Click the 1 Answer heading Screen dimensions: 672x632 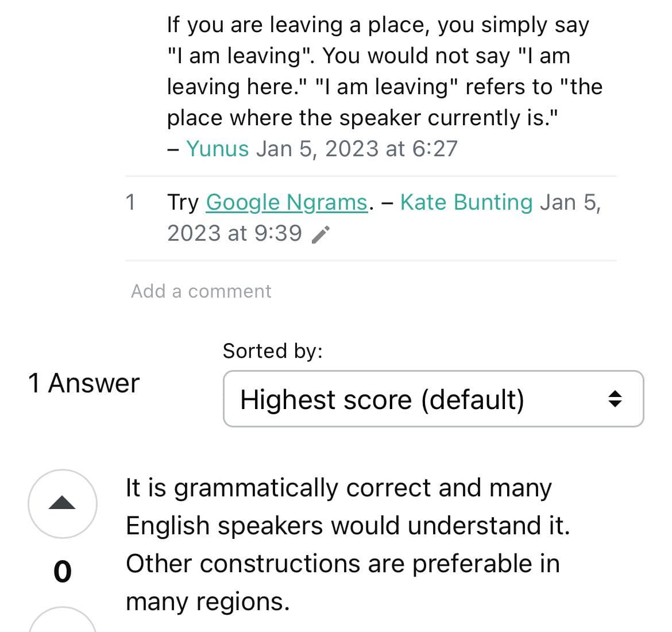[84, 383]
